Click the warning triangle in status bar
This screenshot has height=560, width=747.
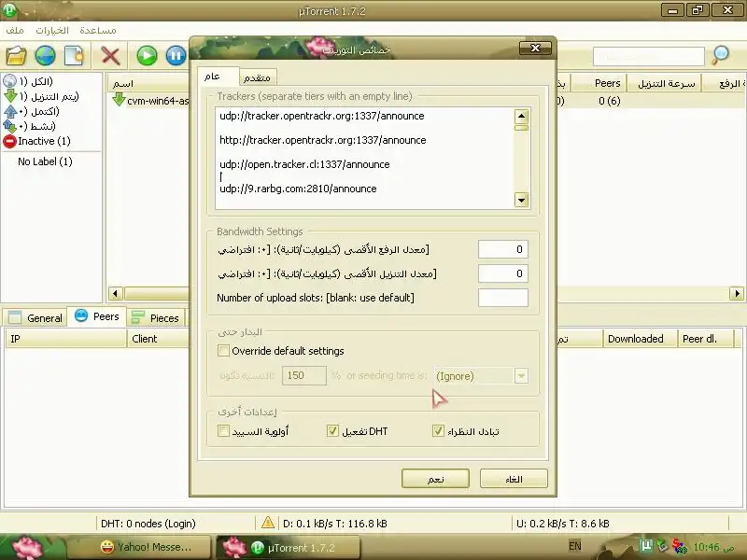pyautogui.click(x=268, y=523)
